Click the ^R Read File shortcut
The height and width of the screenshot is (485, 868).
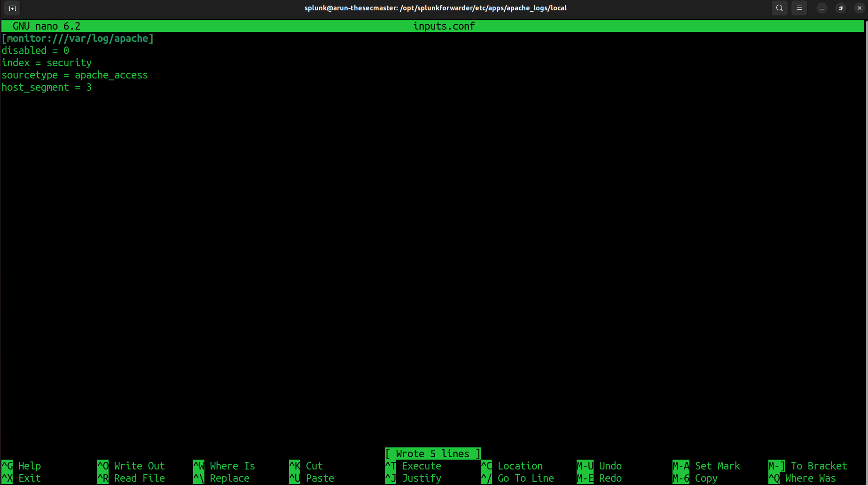click(x=131, y=478)
